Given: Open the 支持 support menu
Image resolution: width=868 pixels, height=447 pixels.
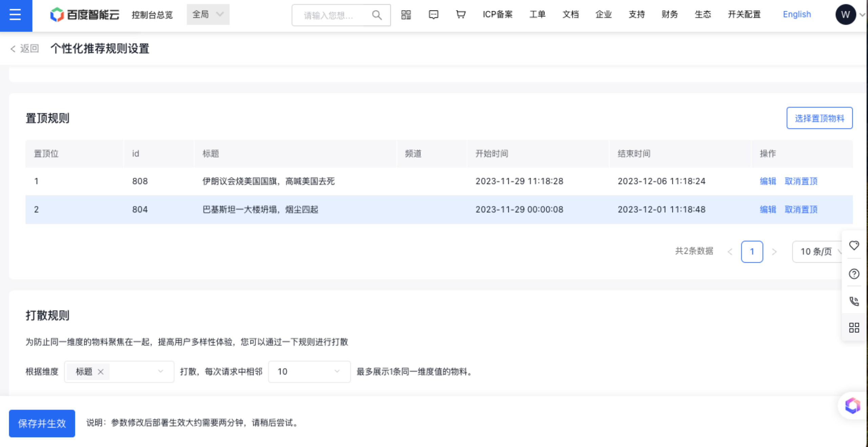Looking at the screenshot, I should coord(636,15).
